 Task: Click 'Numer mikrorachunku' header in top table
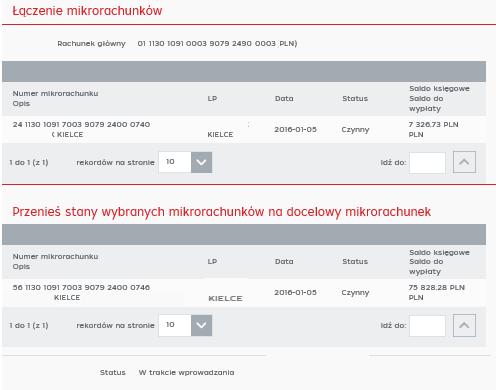click(55, 94)
